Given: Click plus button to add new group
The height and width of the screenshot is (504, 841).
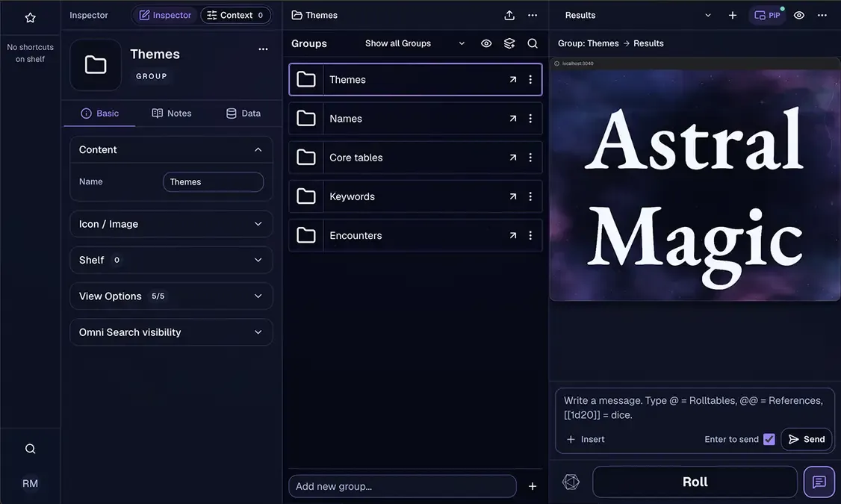Looking at the screenshot, I should pyautogui.click(x=532, y=486).
